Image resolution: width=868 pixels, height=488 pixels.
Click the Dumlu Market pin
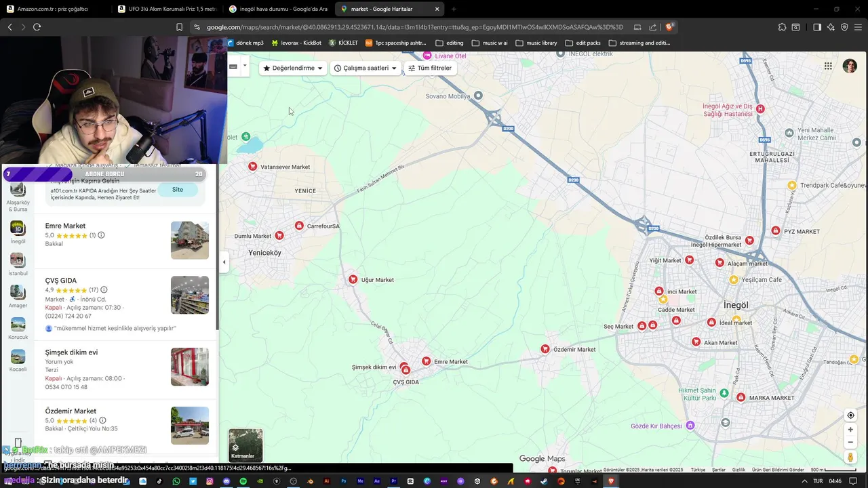click(x=279, y=235)
